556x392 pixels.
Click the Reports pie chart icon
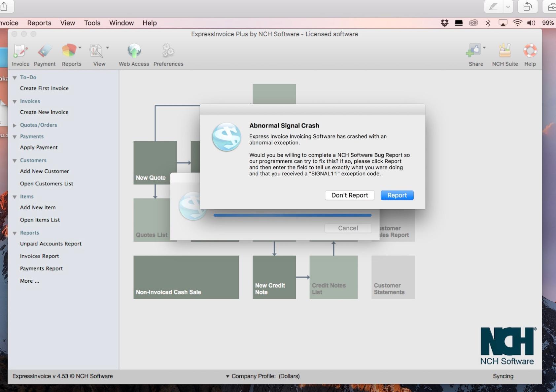[x=69, y=51]
